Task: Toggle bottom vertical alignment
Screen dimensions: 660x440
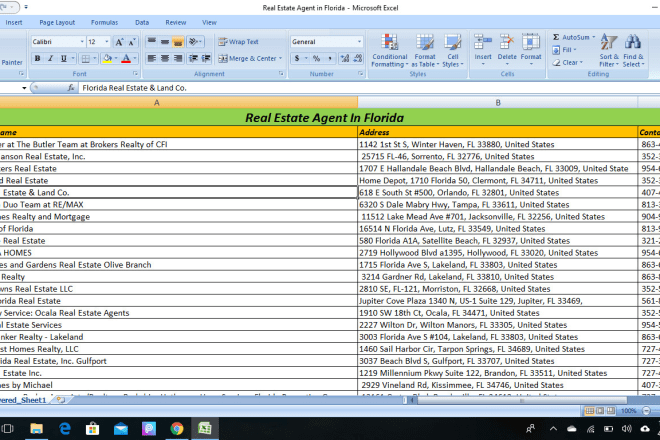Action: point(178,41)
